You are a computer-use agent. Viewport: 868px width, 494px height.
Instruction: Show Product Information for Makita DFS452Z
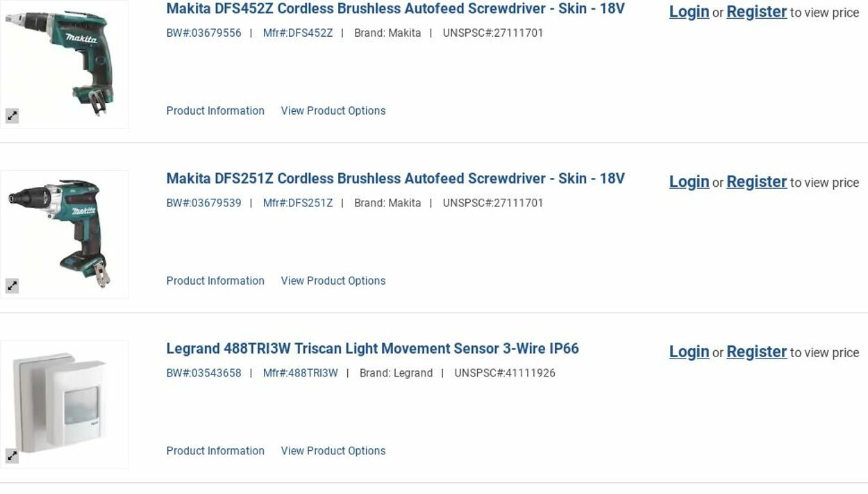(215, 111)
